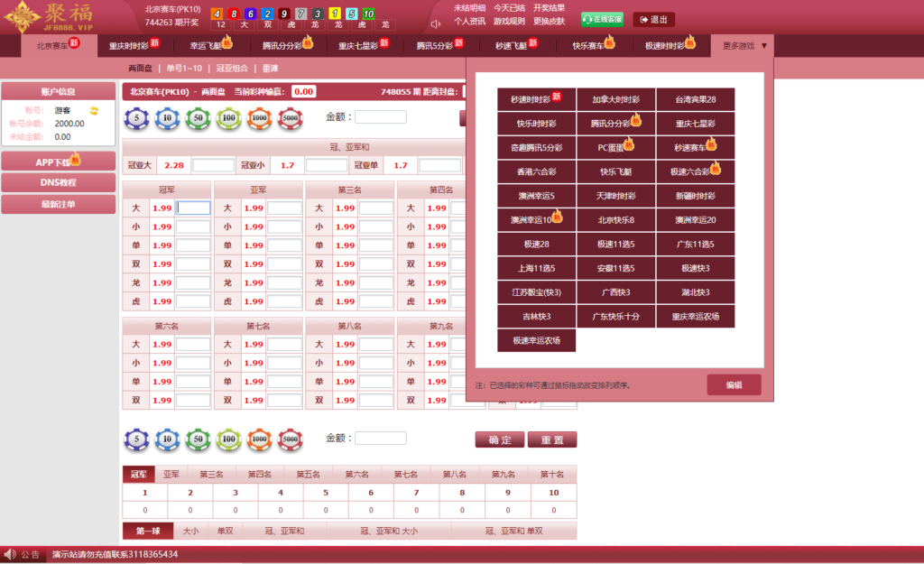Image resolution: width=924 pixels, height=564 pixels.
Task: Switch to 重庆时时彩 game tab
Action: 129,45
